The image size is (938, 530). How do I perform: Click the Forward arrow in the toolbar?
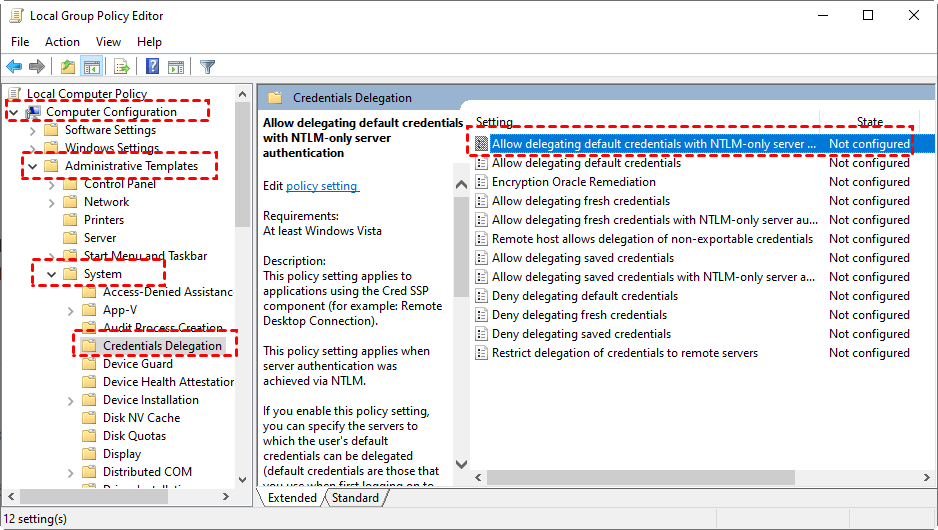point(37,67)
